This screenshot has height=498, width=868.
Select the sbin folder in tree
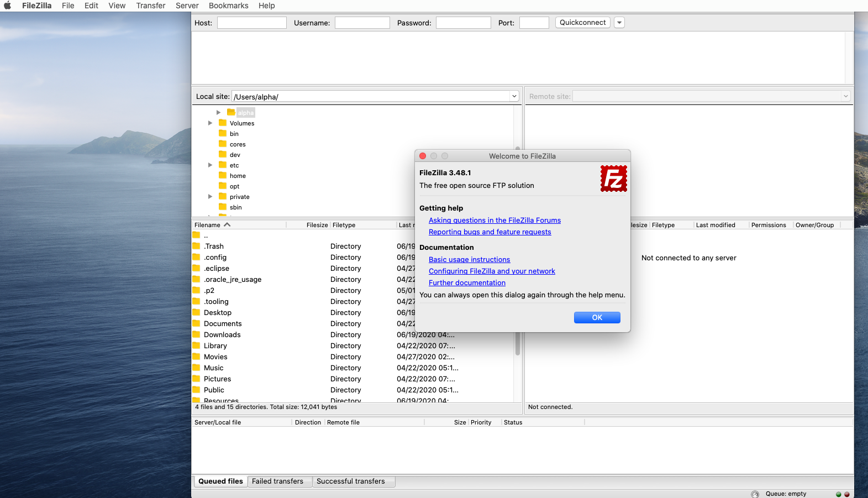pos(235,207)
